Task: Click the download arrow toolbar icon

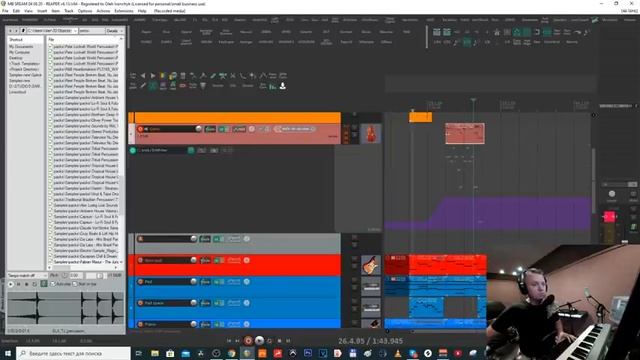Action: click(282, 86)
